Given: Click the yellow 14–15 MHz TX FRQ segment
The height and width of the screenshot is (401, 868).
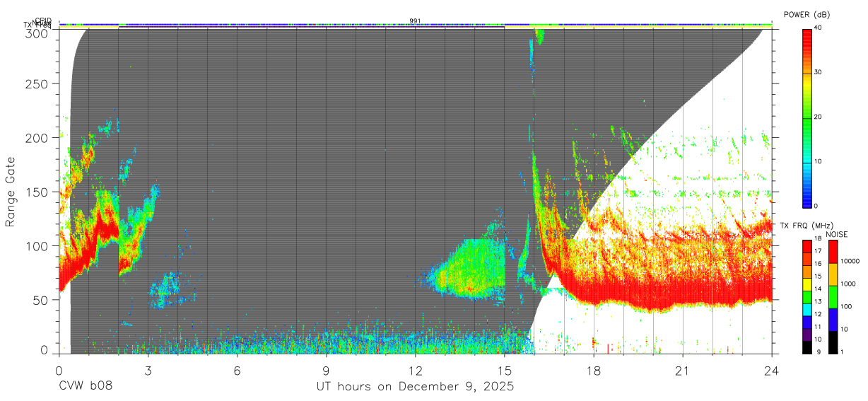Looking at the screenshot, I should (807, 284).
